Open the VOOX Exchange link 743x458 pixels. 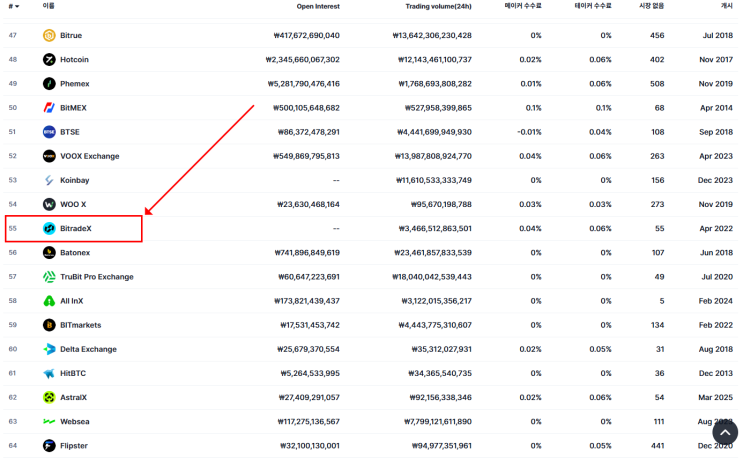(90, 156)
